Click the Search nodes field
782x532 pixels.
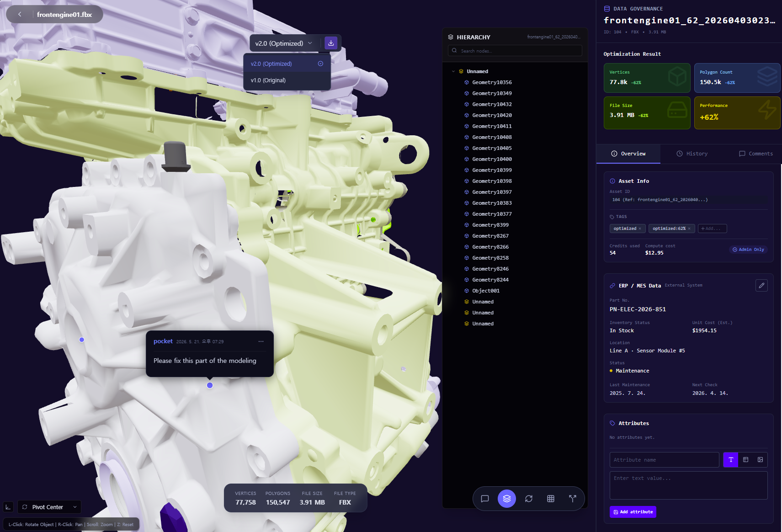[515, 51]
